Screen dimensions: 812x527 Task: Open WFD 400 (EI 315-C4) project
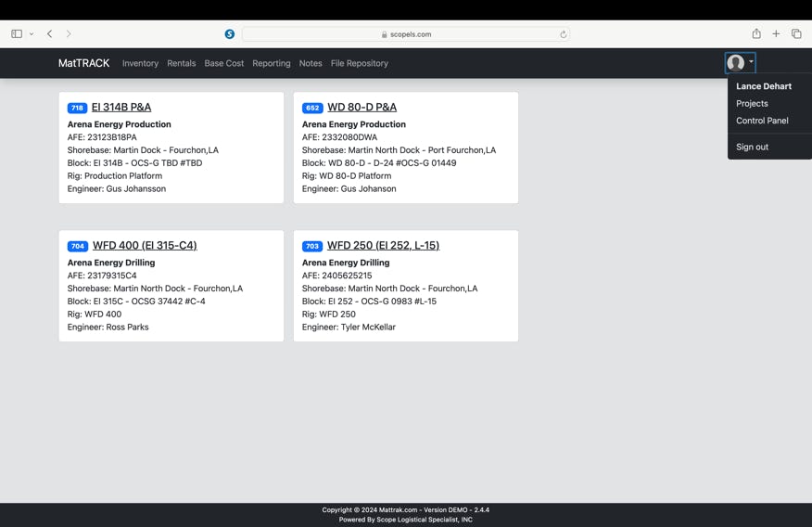pos(145,246)
